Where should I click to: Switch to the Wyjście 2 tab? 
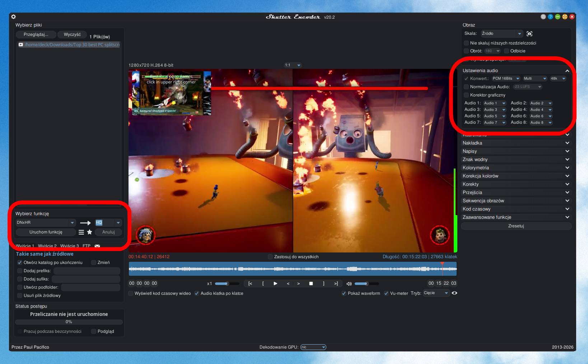point(47,246)
